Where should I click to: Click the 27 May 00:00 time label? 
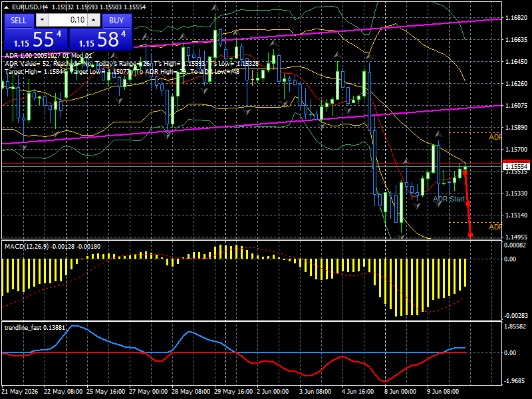(x=148, y=391)
